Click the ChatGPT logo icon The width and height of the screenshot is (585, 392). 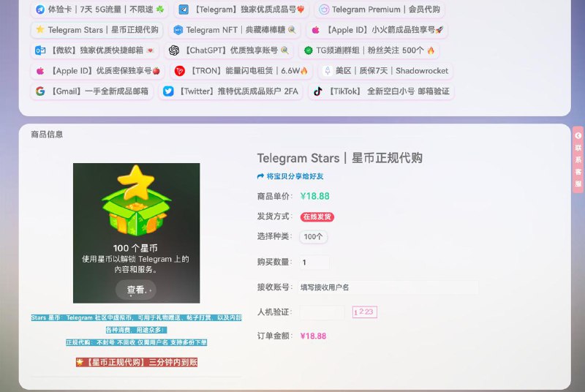[174, 50]
